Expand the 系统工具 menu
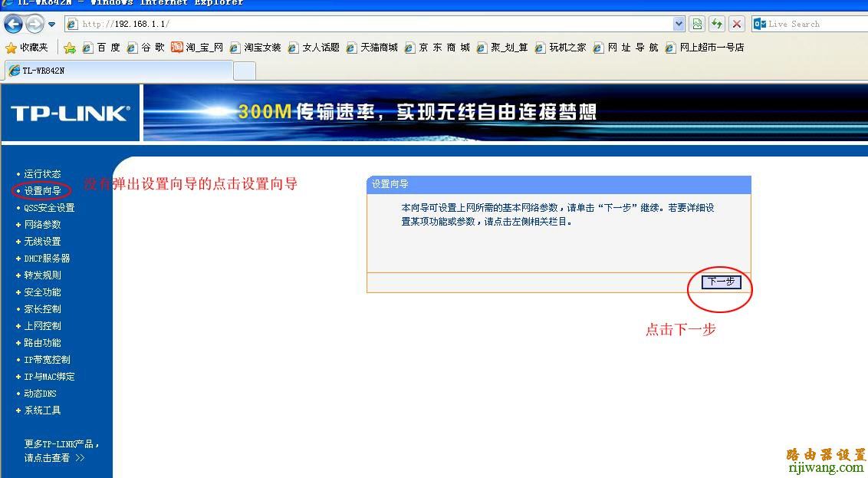This screenshot has height=478, width=868. (x=42, y=410)
